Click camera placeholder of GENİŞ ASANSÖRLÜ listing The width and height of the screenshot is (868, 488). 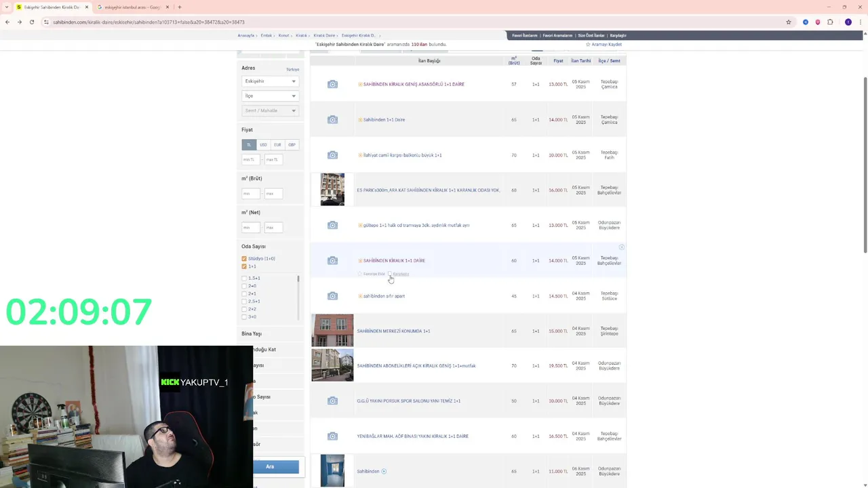click(332, 84)
